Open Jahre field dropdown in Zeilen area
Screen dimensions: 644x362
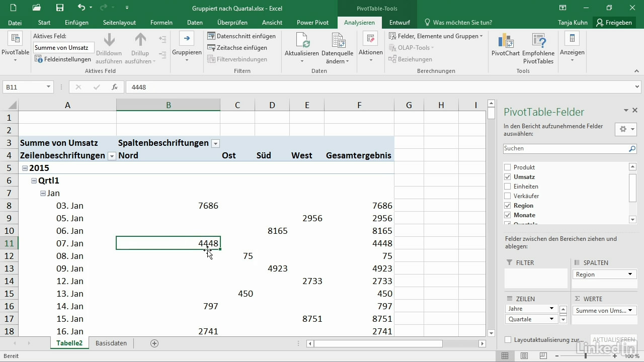coord(551,309)
